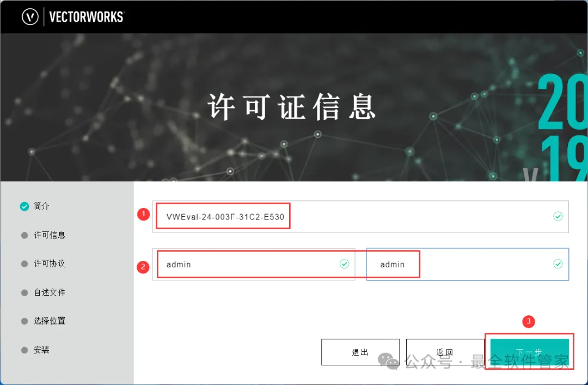Click the first admin name field
This screenshot has height=385, width=588.
click(x=254, y=264)
